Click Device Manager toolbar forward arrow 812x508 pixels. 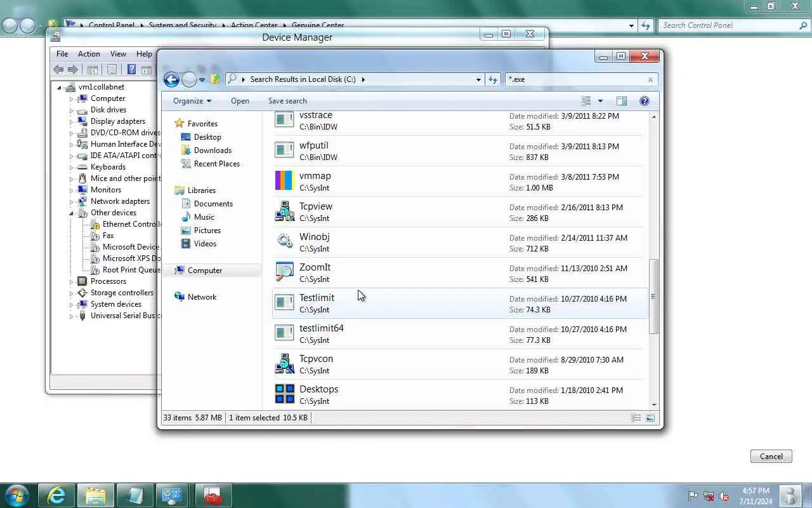[x=73, y=70]
